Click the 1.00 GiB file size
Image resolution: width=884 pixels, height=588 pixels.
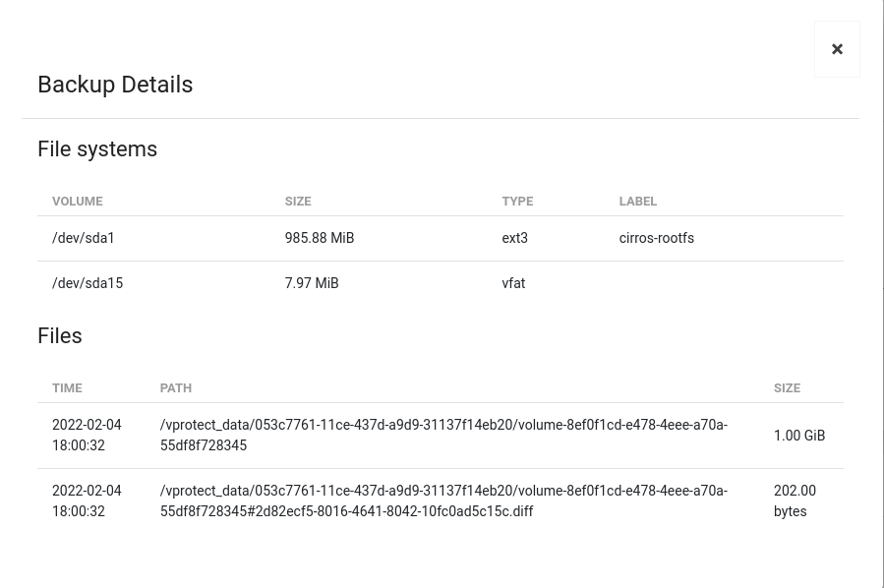[799, 436]
